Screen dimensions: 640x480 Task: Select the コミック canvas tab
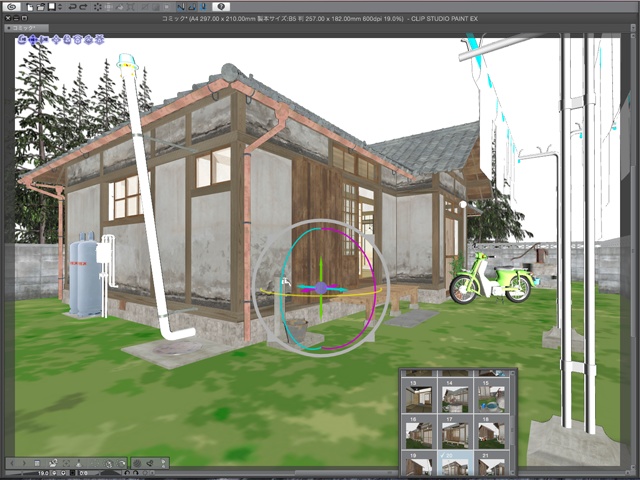tap(27, 28)
